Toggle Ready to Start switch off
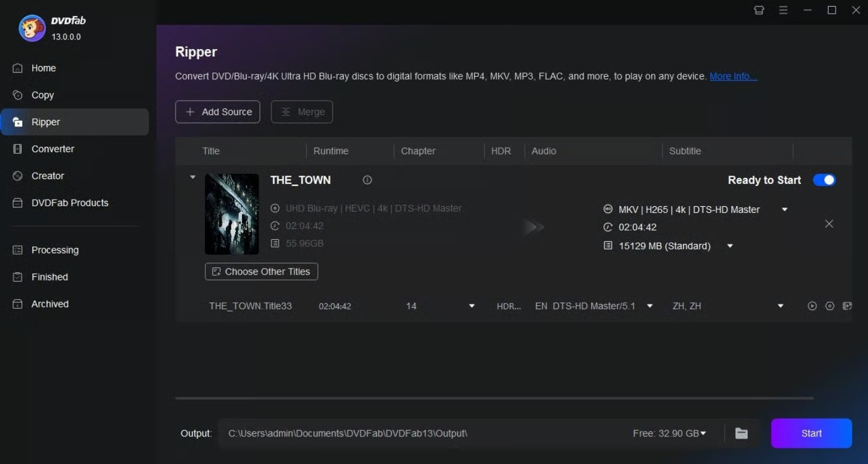The height and width of the screenshot is (464, 868). click(825, 180)
